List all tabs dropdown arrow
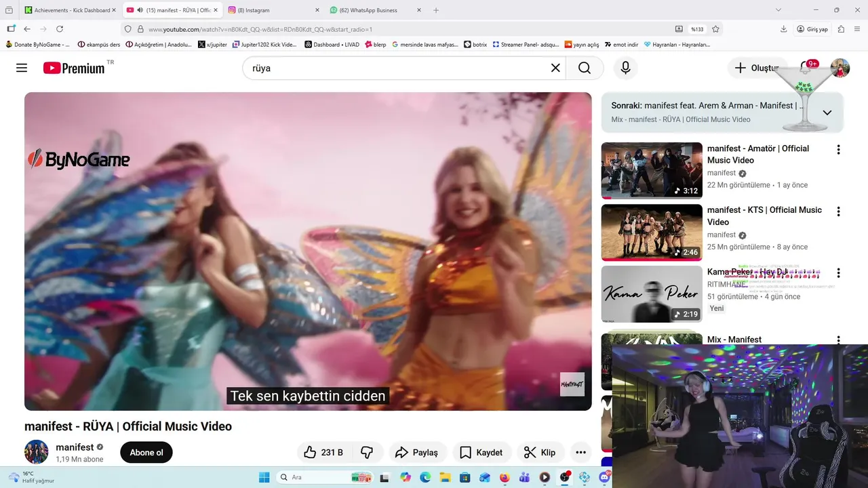The image size is (868, 488). (x=778, y=10)
